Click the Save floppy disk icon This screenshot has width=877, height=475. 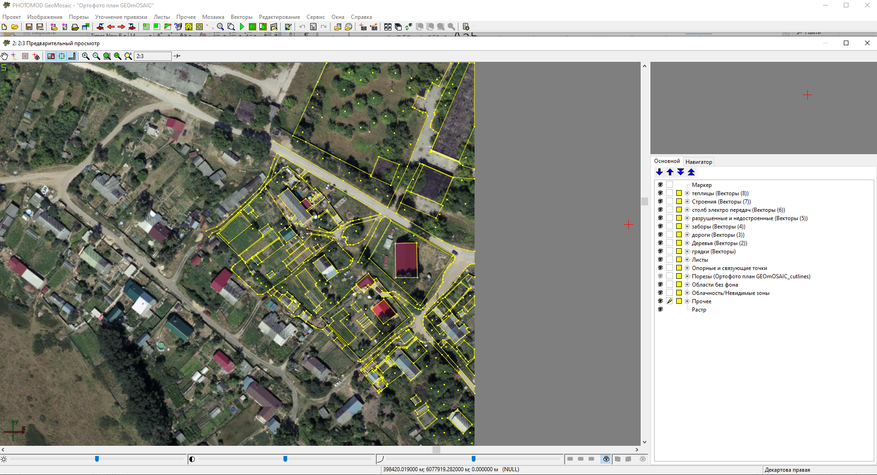(29, 27)
